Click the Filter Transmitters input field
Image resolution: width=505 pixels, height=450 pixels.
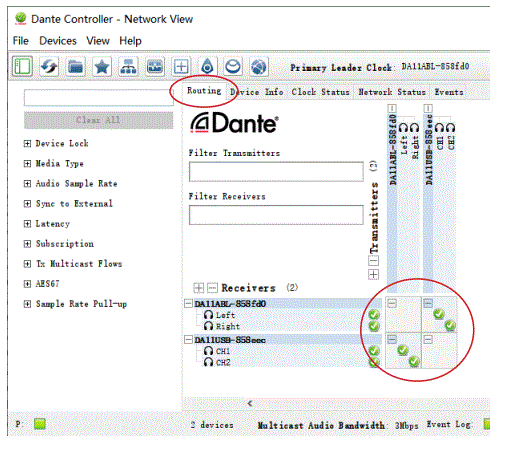(x=276, y=172)
